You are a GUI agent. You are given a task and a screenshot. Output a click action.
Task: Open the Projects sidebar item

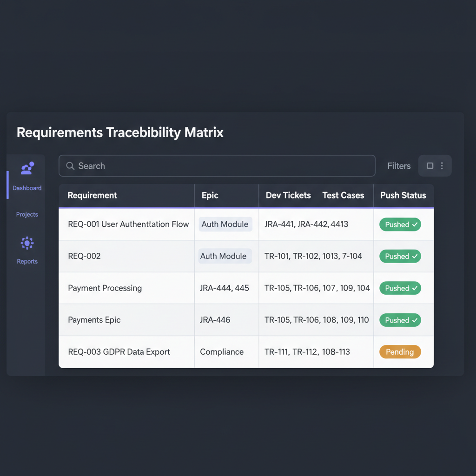[27, 214]
